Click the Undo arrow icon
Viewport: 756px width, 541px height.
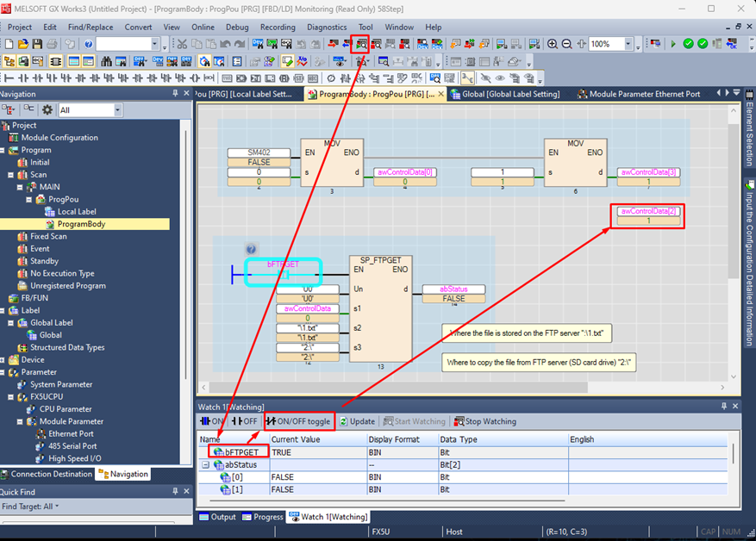(x=225, y=44)
